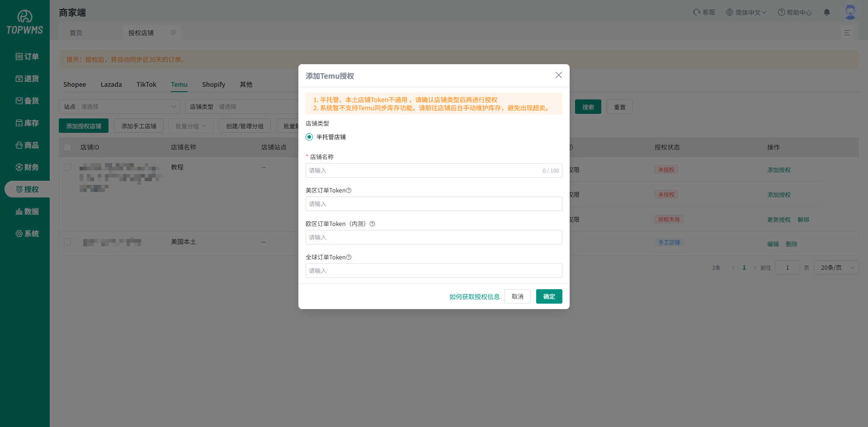Open the 帮助中心 help center

pyautogui.click(x=795, y=12)
